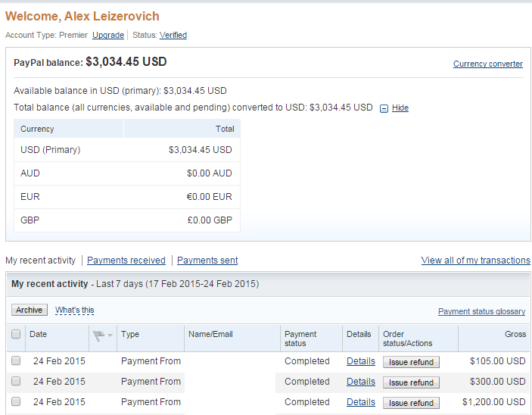
Task: Open the Verified status link
Action: 173,35
